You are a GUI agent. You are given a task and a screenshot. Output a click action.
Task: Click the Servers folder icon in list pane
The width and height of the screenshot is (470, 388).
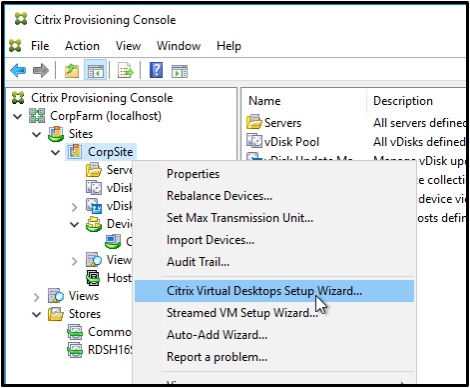pyautogui.click(x=254, y=122)
